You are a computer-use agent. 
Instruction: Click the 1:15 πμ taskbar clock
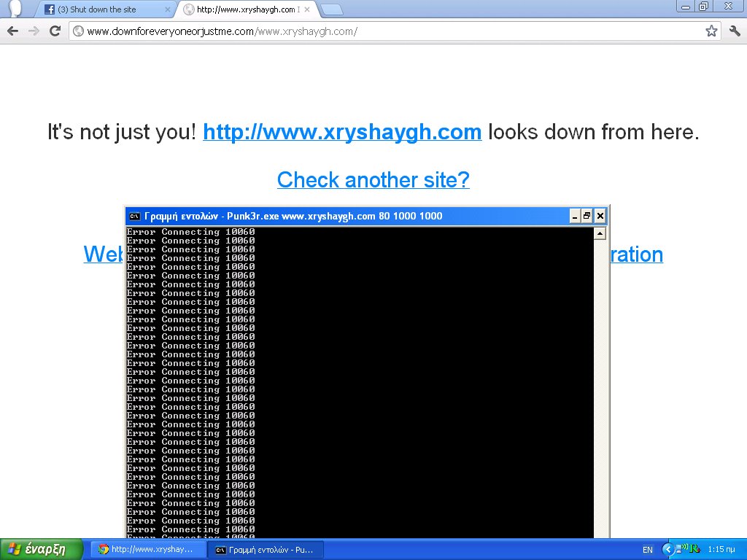pyautogui.click(x=721, y=549)
